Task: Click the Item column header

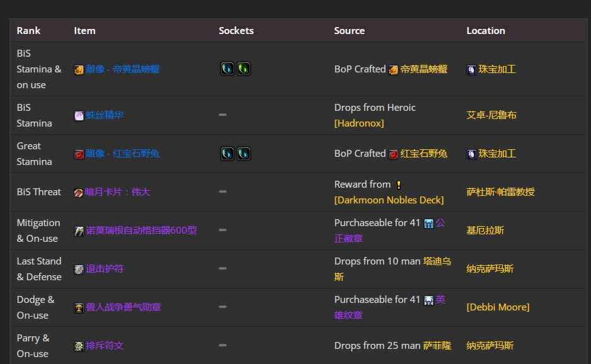Action: [84, 30]
